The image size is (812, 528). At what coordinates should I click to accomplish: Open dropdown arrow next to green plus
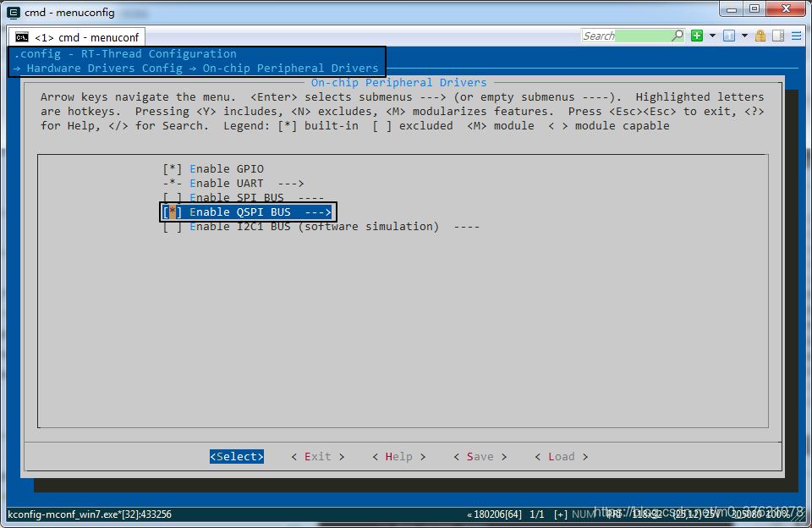point(712,36)
